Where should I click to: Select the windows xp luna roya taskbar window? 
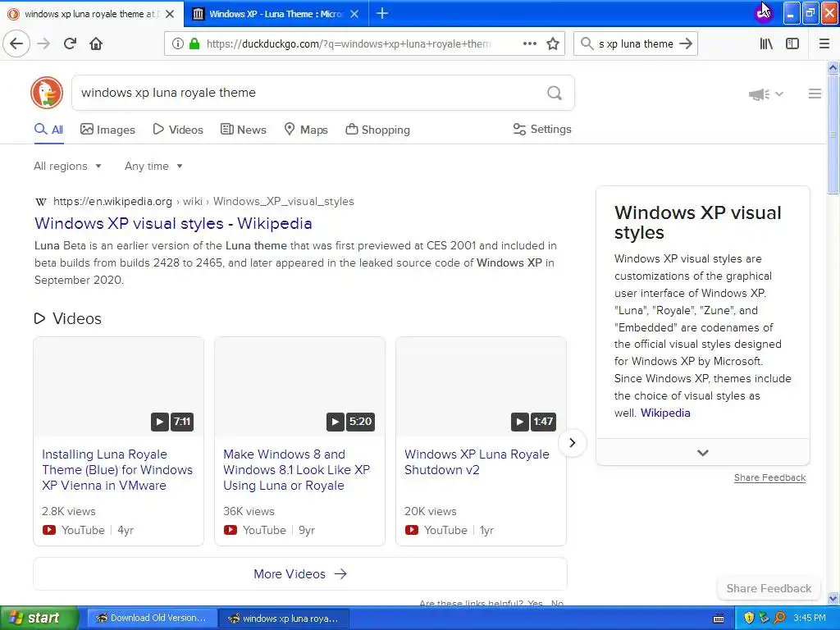coord(284,618)
